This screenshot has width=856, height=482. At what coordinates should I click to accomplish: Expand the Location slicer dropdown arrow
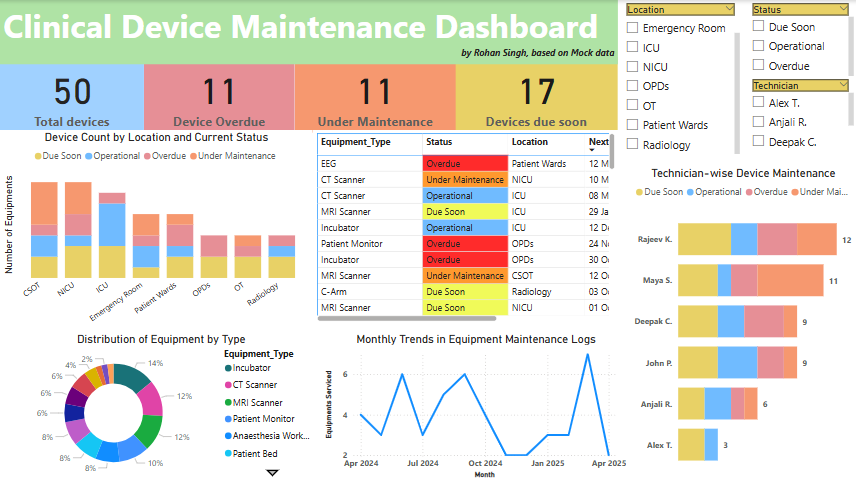click(729, 9)
